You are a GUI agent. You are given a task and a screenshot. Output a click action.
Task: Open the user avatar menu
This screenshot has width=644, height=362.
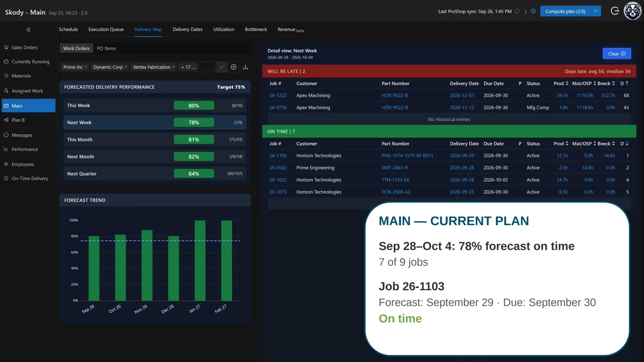pyautogui.click(x=633, y=11)
